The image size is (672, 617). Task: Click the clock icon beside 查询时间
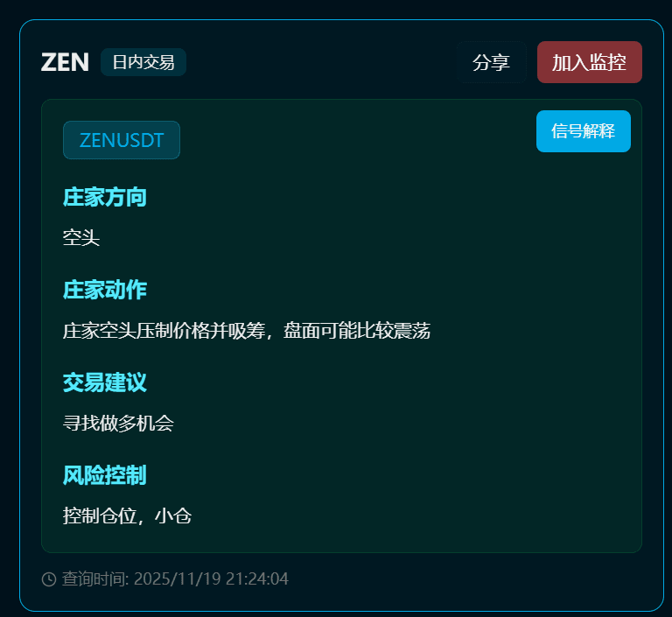pyautogui.click(x=49, y=578)
